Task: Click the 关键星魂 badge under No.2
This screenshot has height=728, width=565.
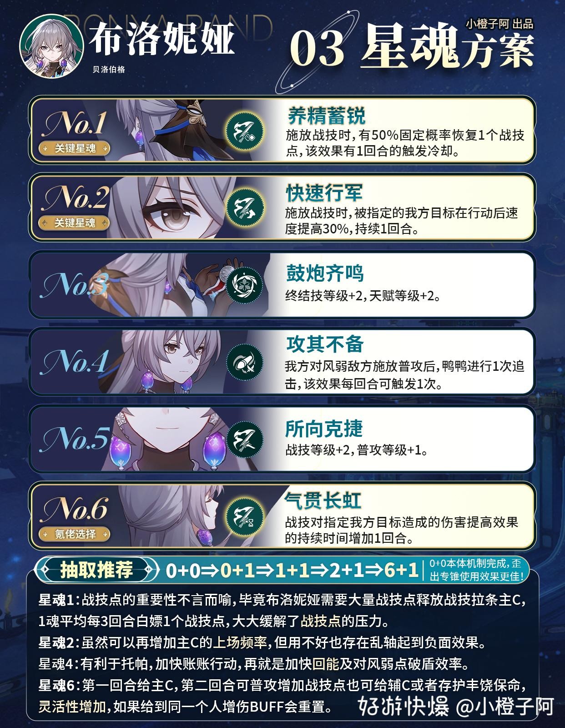Action: click(x=75, y=223)
